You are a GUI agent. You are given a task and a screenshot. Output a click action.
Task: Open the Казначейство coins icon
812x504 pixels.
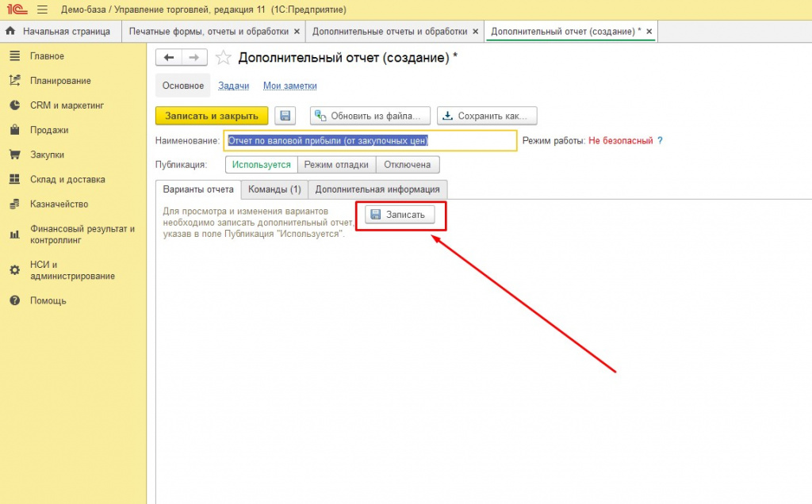tap(14, 204)
